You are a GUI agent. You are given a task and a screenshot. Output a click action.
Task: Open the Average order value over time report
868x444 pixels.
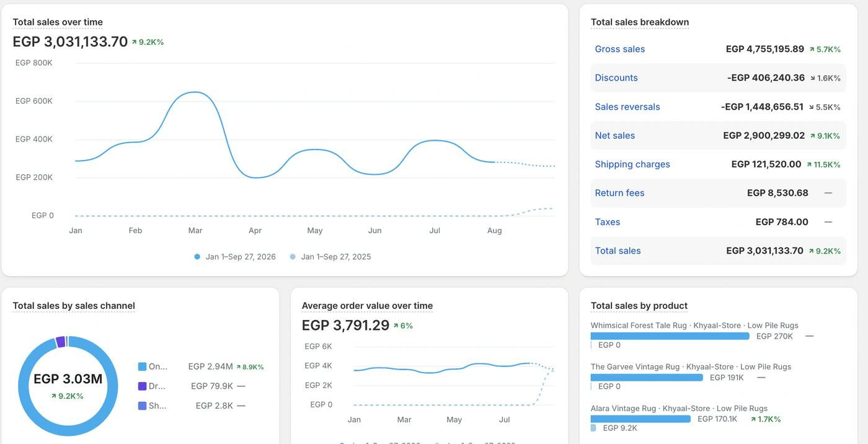click(367, 306)
